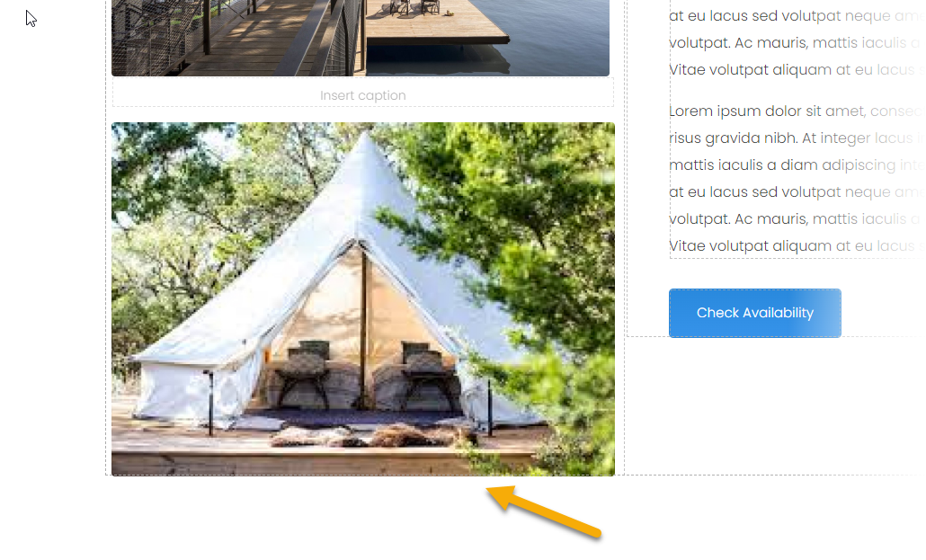926x560 pixels.
Task: Click the last 'Vitae volutpat aliquam' line
Action: [x=750, y=245]
